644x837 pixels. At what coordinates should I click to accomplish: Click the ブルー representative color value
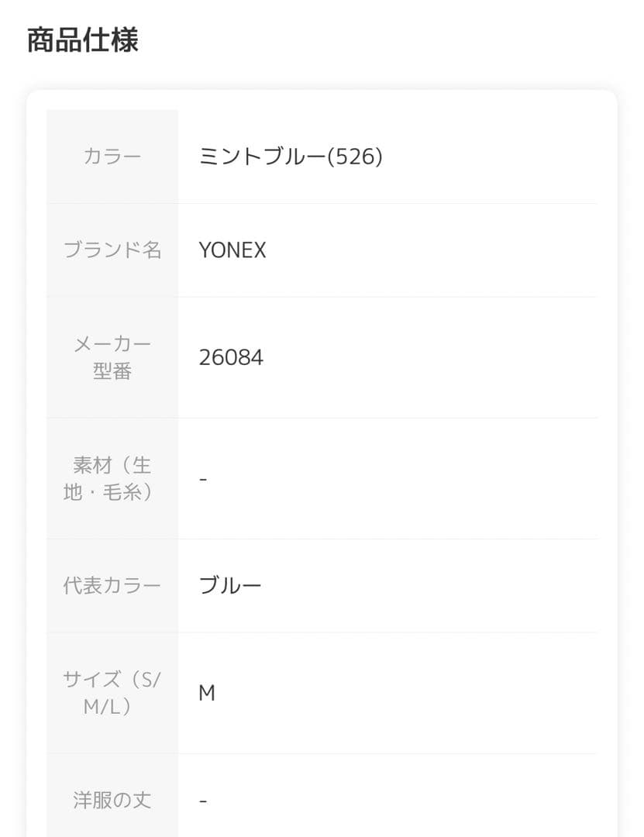click(x=230, y=585)
